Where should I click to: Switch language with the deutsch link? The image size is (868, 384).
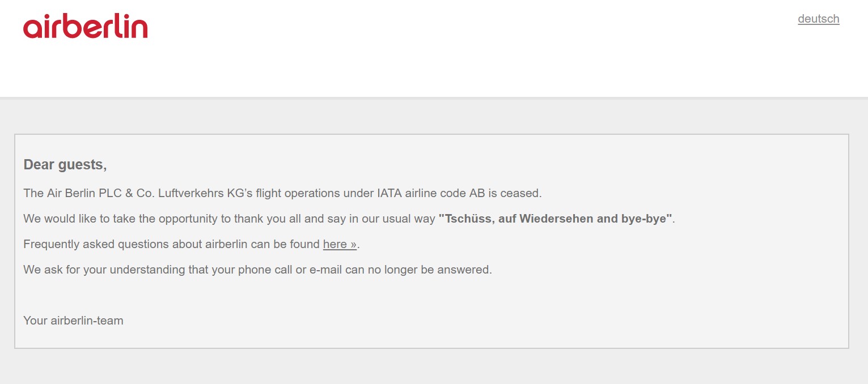coord(818,19)
